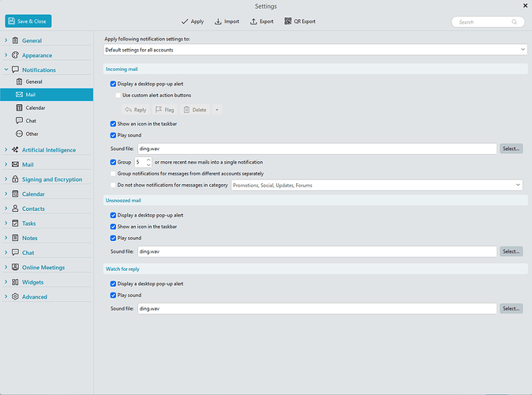Increase the Group mail count stepper

(148, 160)
